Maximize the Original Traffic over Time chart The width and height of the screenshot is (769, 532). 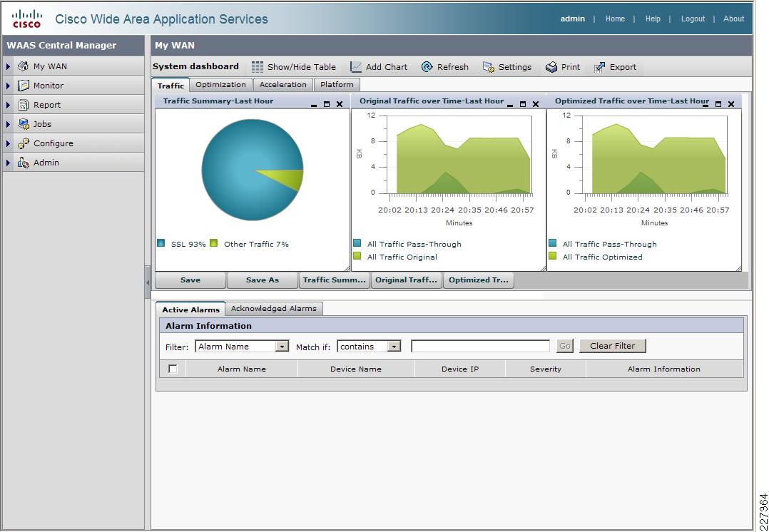523,104
